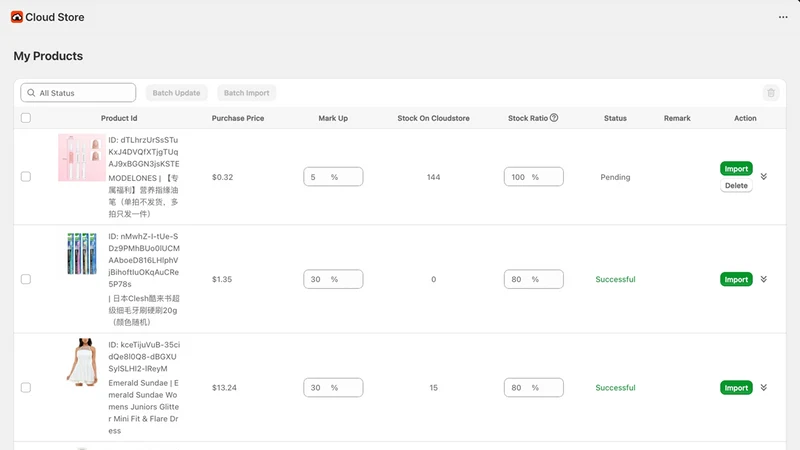
Task: Click the Action column header
Action: click(x=745, y=118)
